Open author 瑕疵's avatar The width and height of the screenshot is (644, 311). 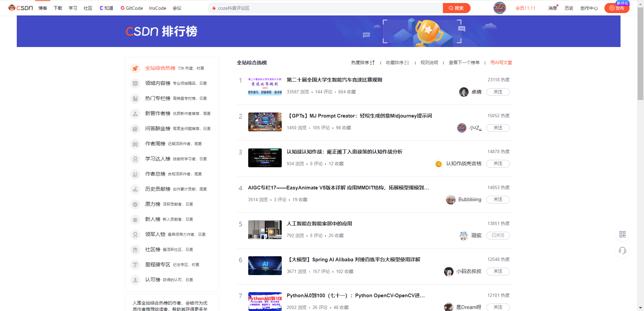pyautogui.click(x=464, y=235)
